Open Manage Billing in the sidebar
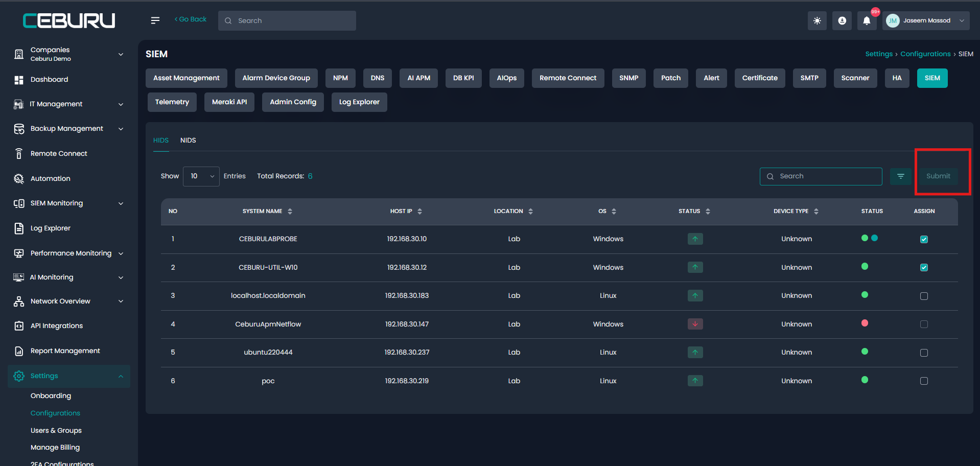This screenshot has height=466, width=980. (x=55, y=448)
